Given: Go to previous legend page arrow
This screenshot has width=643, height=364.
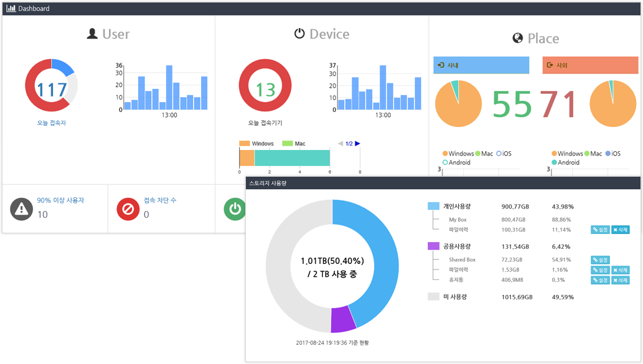Looking at the screenshot, I should pos(340,144).
